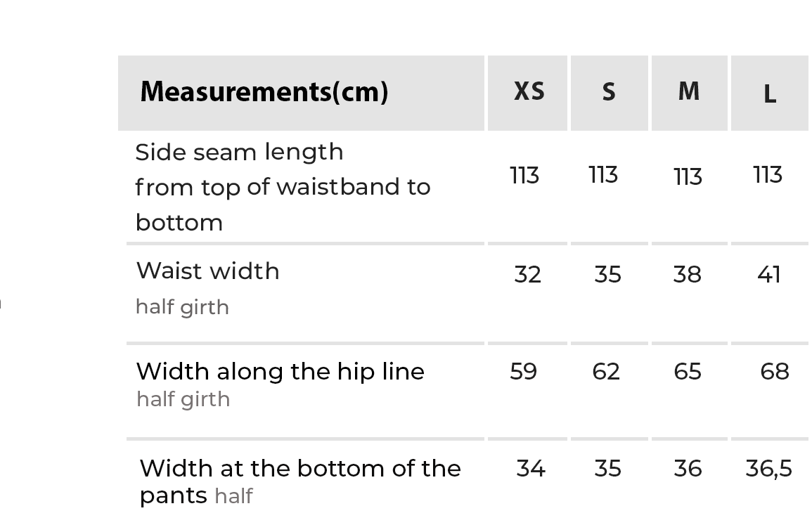Select the XS size column header
Image resolution: width=812 pixels, height=525 pixels.
point(529,91)
